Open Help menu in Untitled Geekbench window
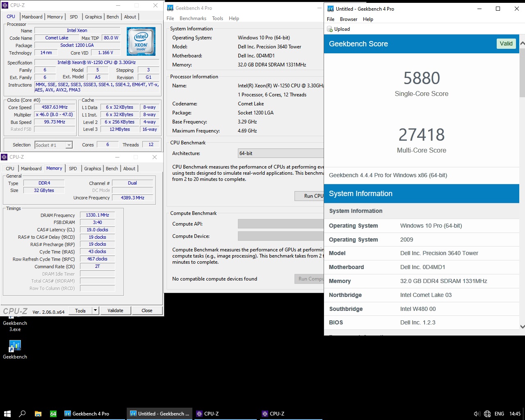 point(368,19)
